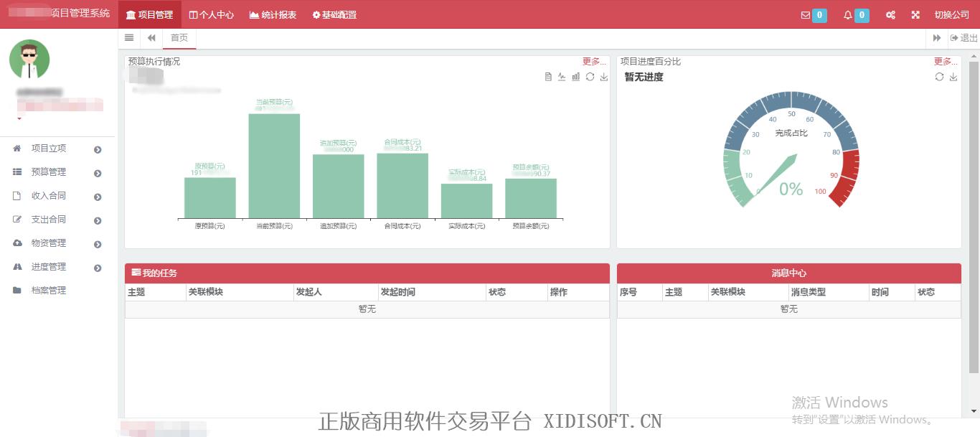Open the settings gears icon in header
980x437 pixels.
pos(890,15)
